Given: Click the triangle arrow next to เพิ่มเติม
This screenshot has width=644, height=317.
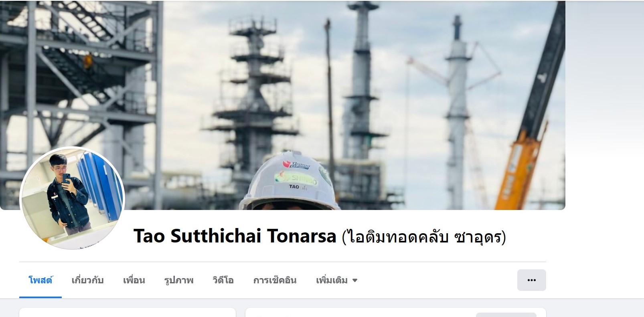Looking at the screenshot, I should [354, 281].
